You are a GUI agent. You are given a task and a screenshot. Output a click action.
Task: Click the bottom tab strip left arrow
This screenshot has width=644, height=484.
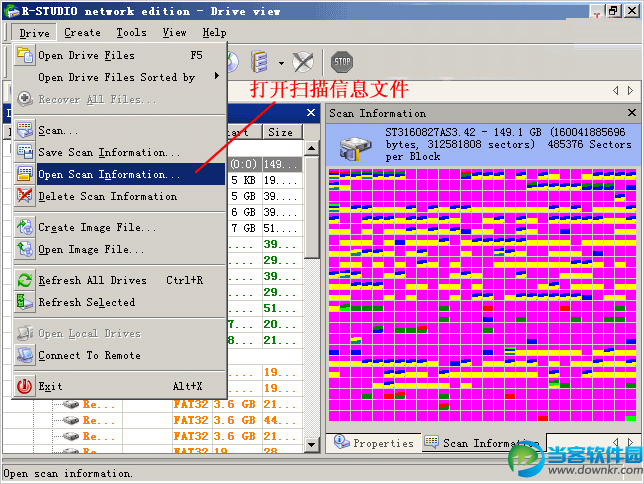tap(616, 442)
